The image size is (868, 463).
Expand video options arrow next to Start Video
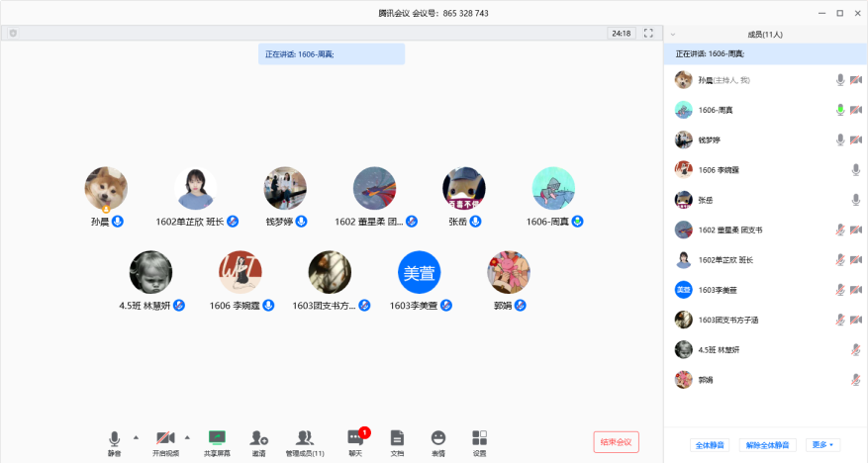pyautogui.click(x=187, y=436)
